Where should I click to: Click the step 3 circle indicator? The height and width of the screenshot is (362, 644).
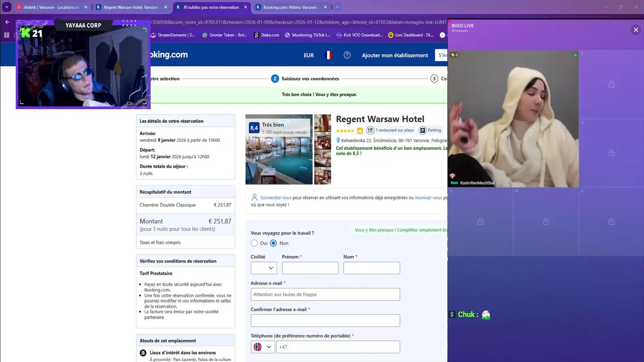point(434,78)
